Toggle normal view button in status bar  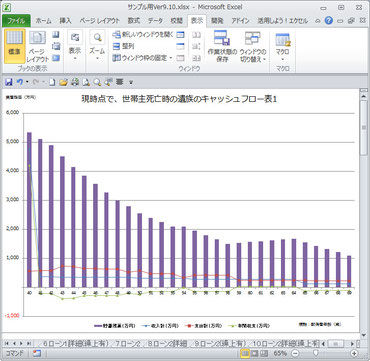point(245,353)
